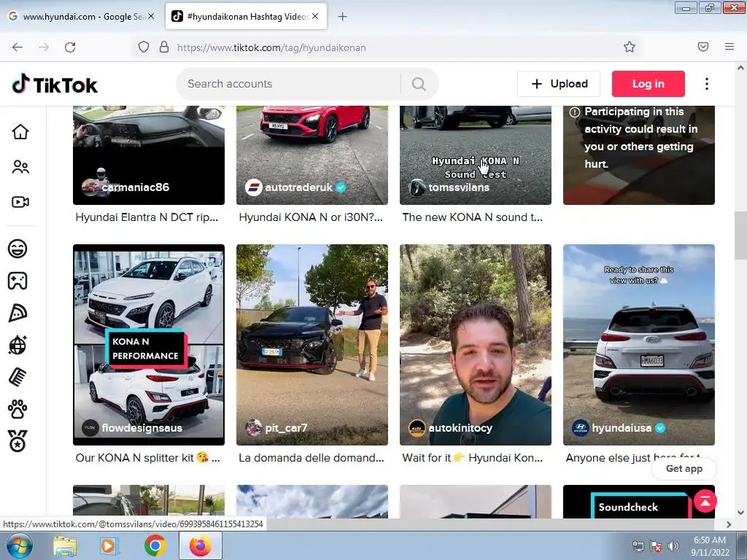747x560 pixels.
Task: Open the carmaniac86 interior video thumbnail
Action: (x=149, y=155)
